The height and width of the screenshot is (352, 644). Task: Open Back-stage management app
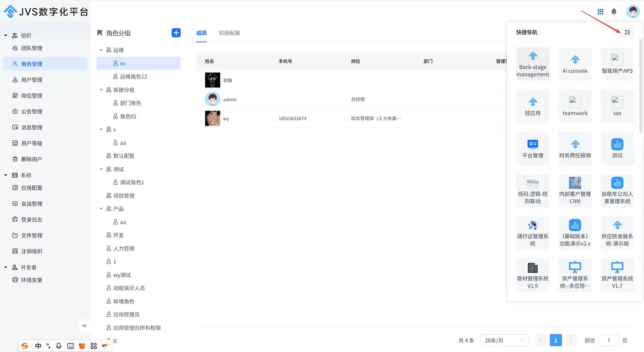tap(533, 64)
